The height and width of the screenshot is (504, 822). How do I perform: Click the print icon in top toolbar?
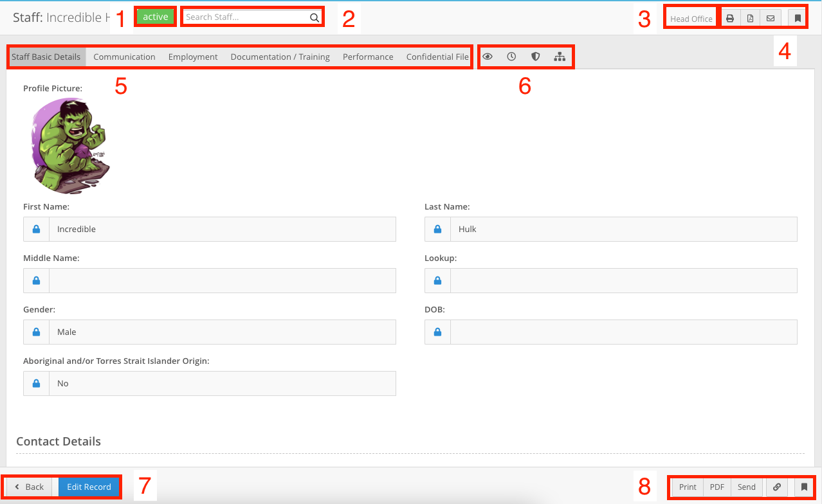click(730, 19)
